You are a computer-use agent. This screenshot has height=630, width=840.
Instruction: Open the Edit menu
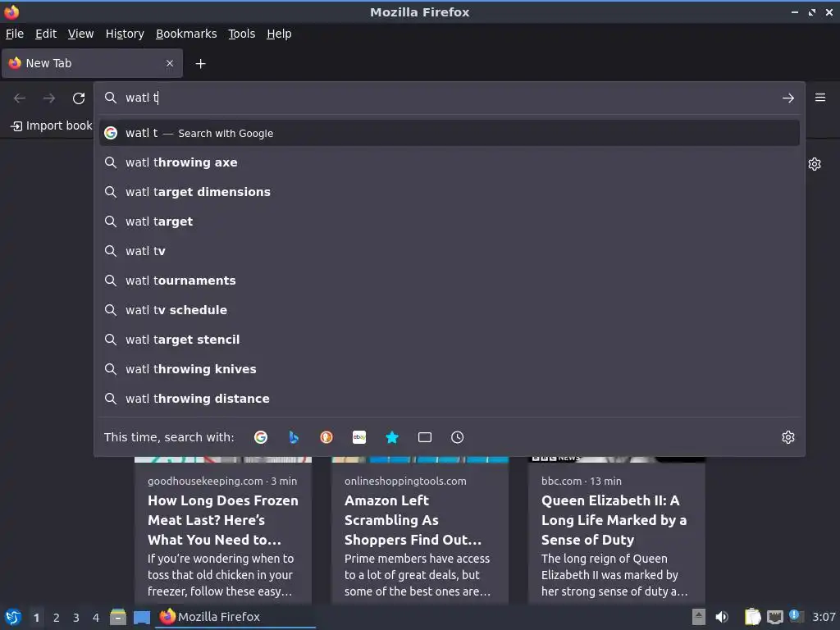click(46, 34)
